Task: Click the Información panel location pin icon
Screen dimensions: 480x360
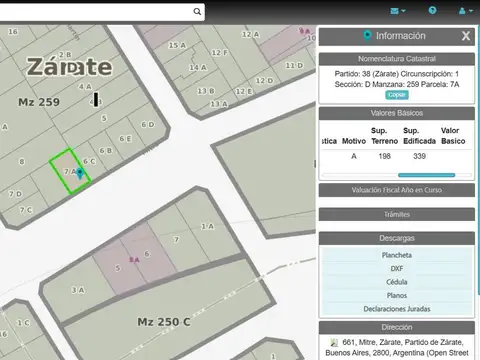Action: [367, 36]
